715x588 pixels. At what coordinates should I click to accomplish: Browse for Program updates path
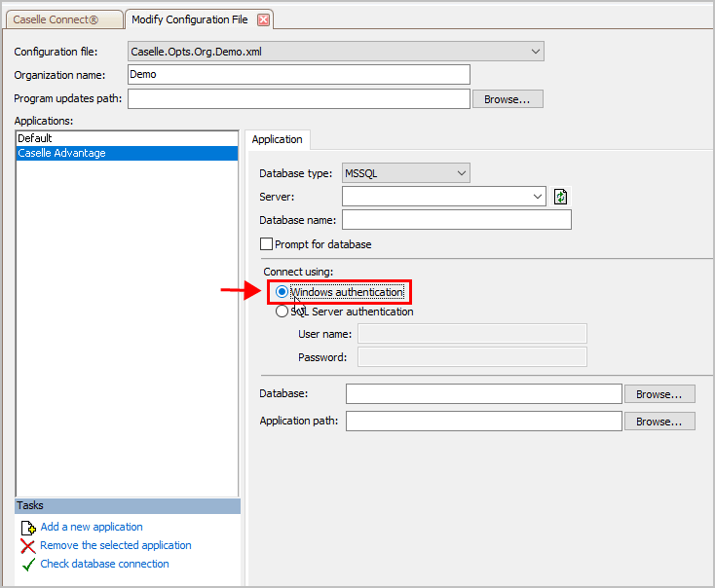pyautogui.click(x=508, y=99)
